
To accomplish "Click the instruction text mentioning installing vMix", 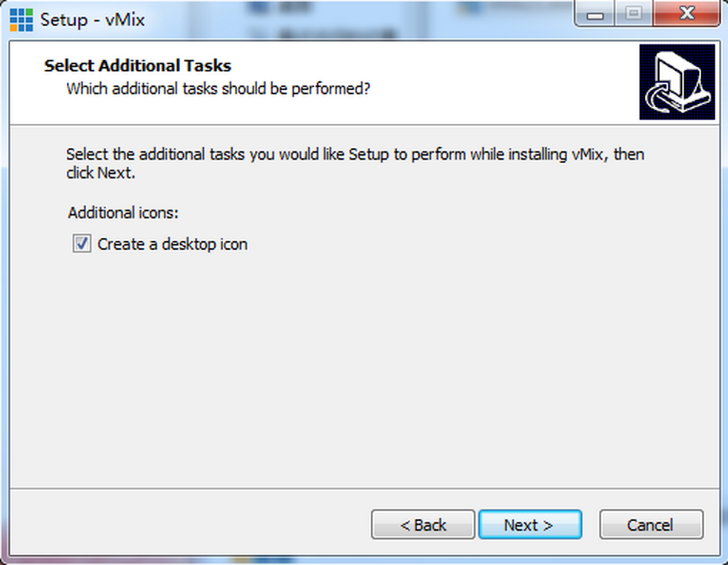I will (355, 155).
